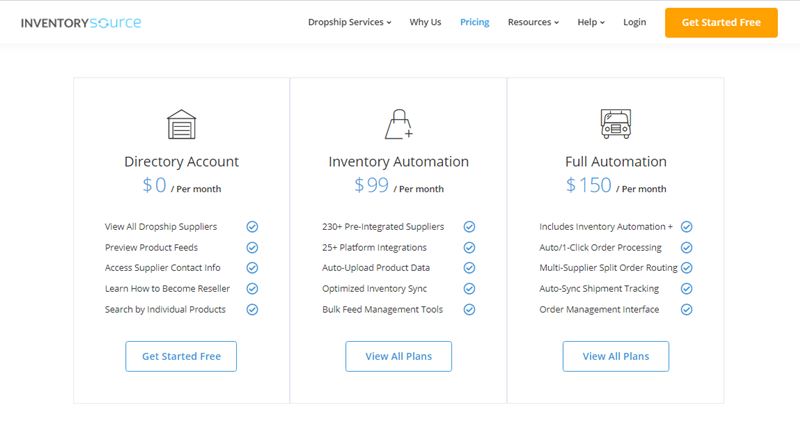The height and width of the screenshot is (430, 800).
Task: Click the Bulk Feed Management Tools text
Action: tap(382, 310)
